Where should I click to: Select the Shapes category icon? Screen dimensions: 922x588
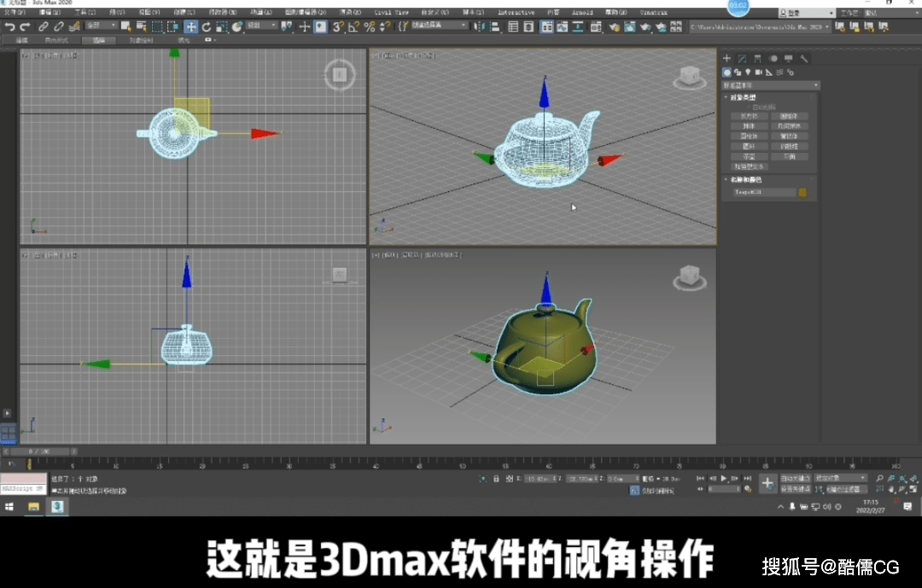tap(738, 73)
